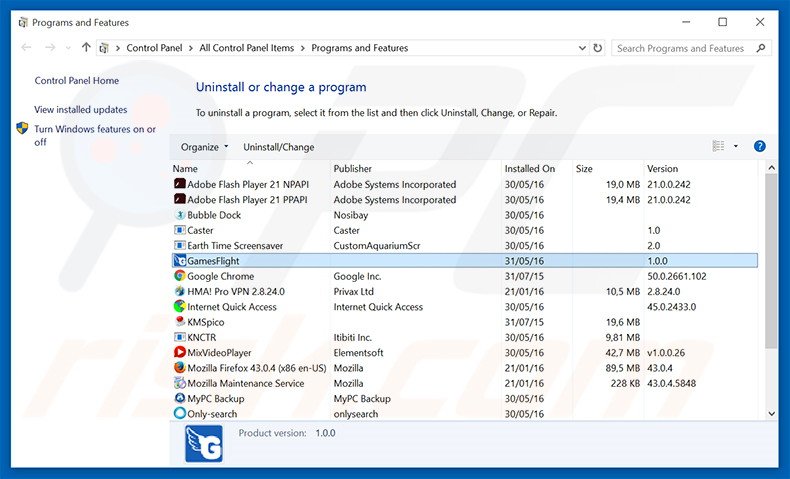Image resolution: width=790 pixels, height=479 pixels.
Task: Go to All Control Panel Items breadcrumb
Action: pyautogui.click(x=246, y=48)
